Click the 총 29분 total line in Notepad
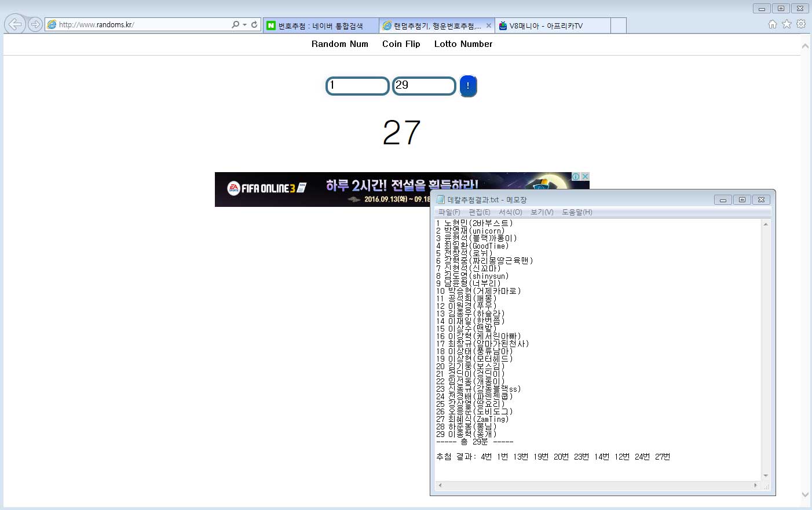 pyautogui.click(x=474, y=442)
